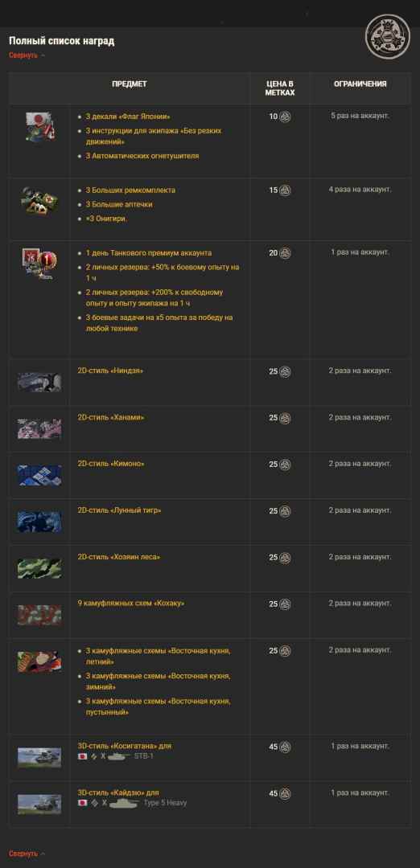Viewport: 420px width, 868px height.
Task: Click the «Восточная кухня» camouflage thumbnail
Action: tap(39, 662)
